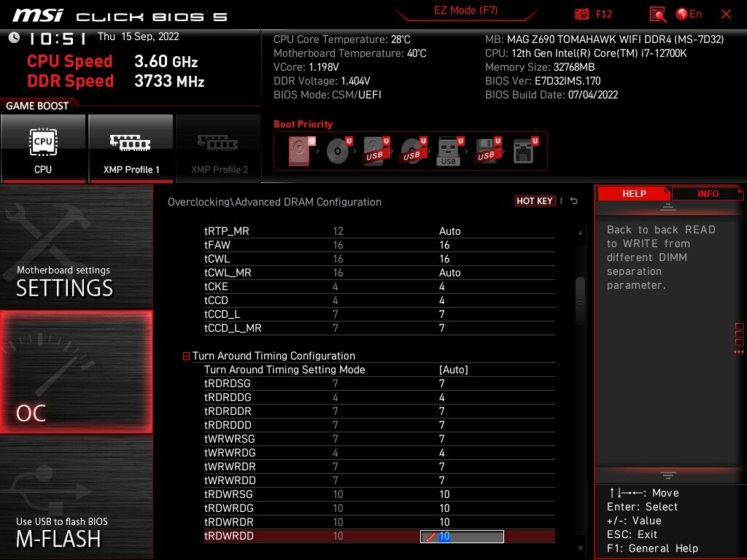Collapse Turn Around Timing Configuration section
This screenshot has height=560, width=747.
point(186,356)
